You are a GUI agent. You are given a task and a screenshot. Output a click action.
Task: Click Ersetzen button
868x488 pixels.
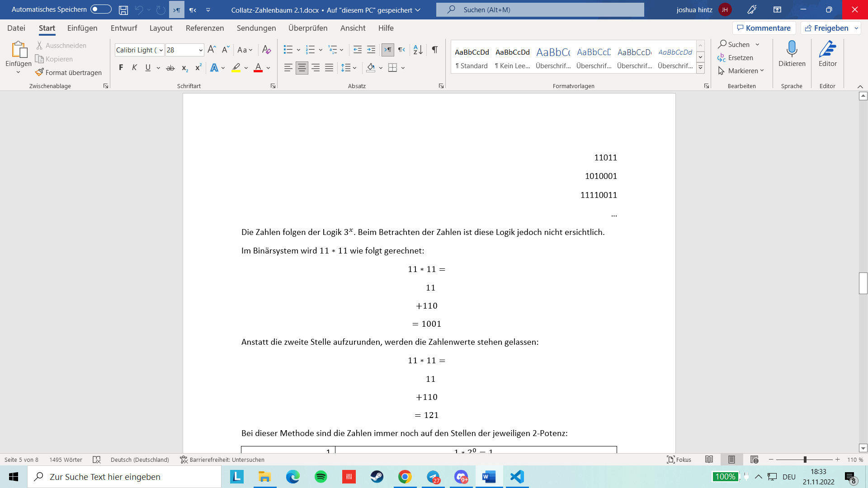click(735, 57)
